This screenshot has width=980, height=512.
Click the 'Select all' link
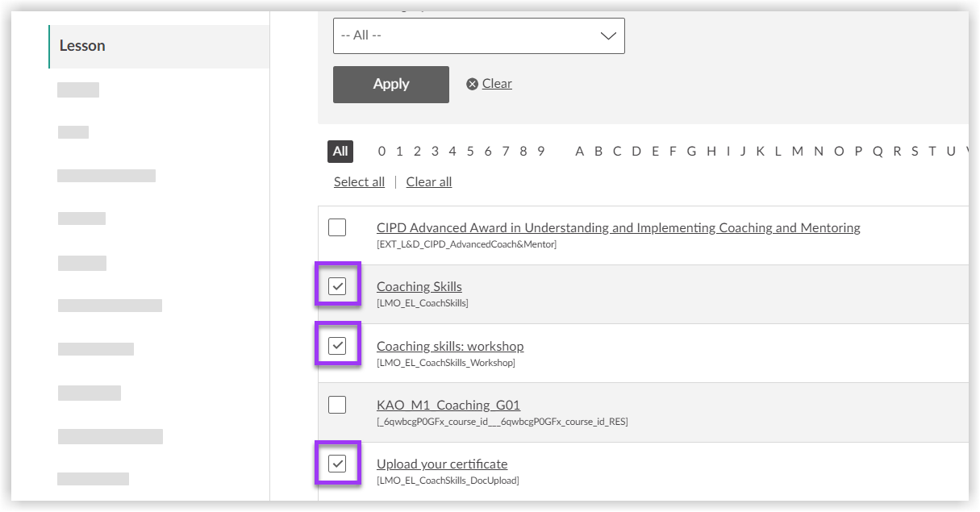point(359,182)
